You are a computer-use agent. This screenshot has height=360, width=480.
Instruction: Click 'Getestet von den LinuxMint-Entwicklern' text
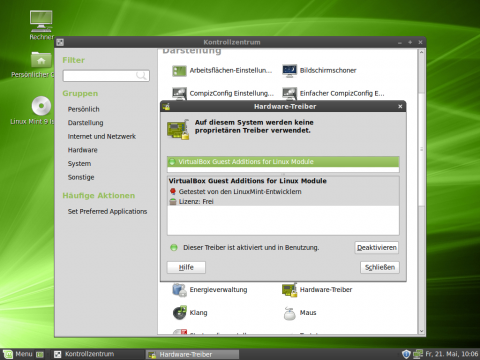[x=240, y=192]
